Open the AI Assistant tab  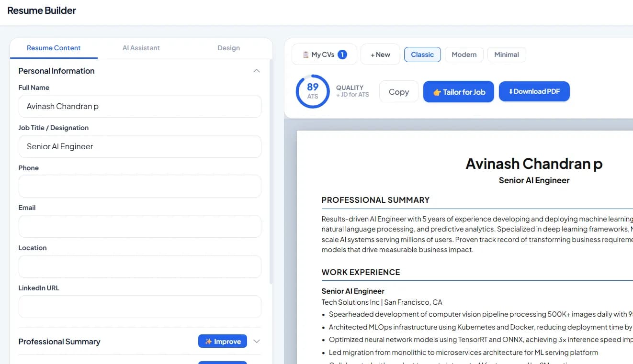[x=141, y=48]
